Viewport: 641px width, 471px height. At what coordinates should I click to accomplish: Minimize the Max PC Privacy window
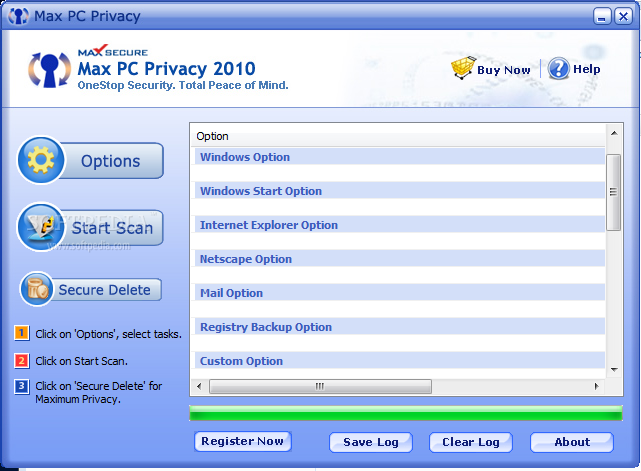602,16
